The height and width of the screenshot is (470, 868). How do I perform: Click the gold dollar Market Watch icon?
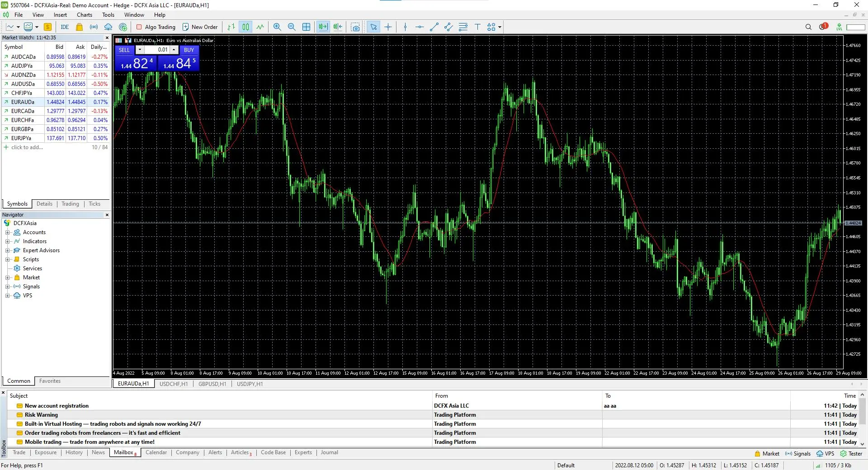click(x=47, y=27)
